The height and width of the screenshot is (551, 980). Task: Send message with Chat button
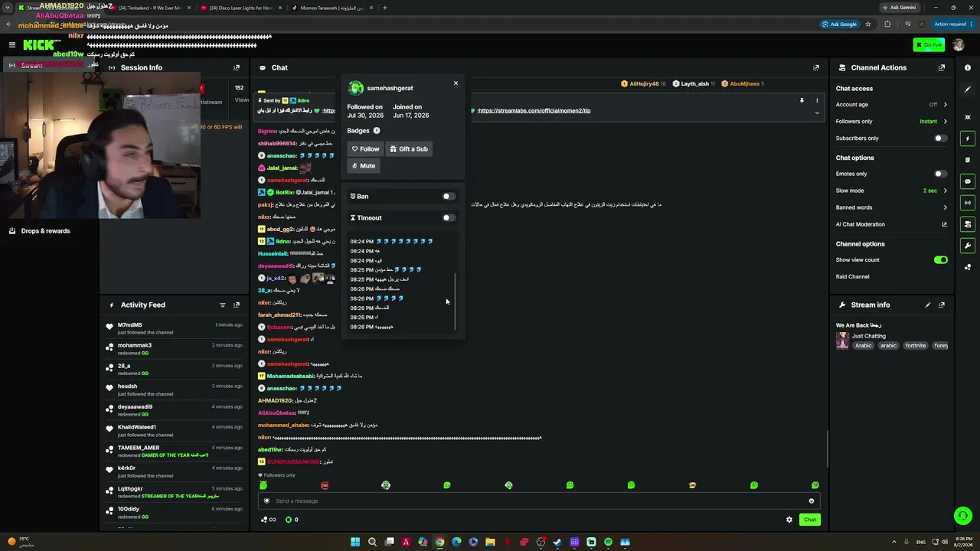point(809,520)
